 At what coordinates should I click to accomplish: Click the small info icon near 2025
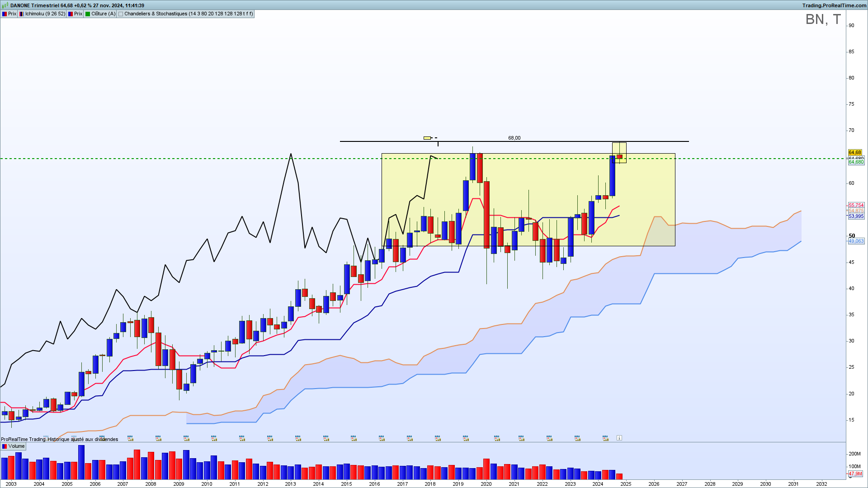(x=619, y=438)
